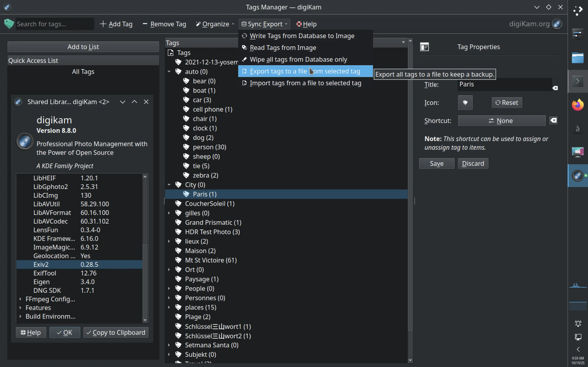Open the tag icon picker next to Icon
588x367 pixels.
pyautogui.click(x=465, y=102)
